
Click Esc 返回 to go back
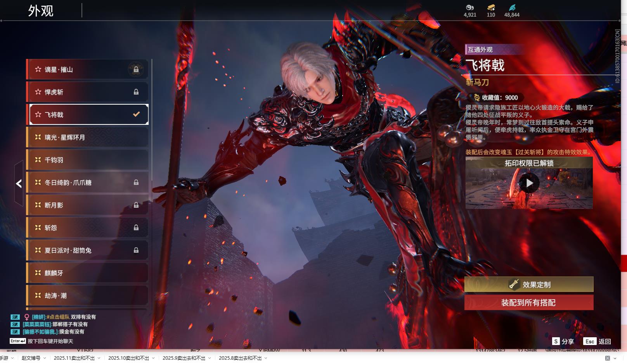tap(597, 341)
